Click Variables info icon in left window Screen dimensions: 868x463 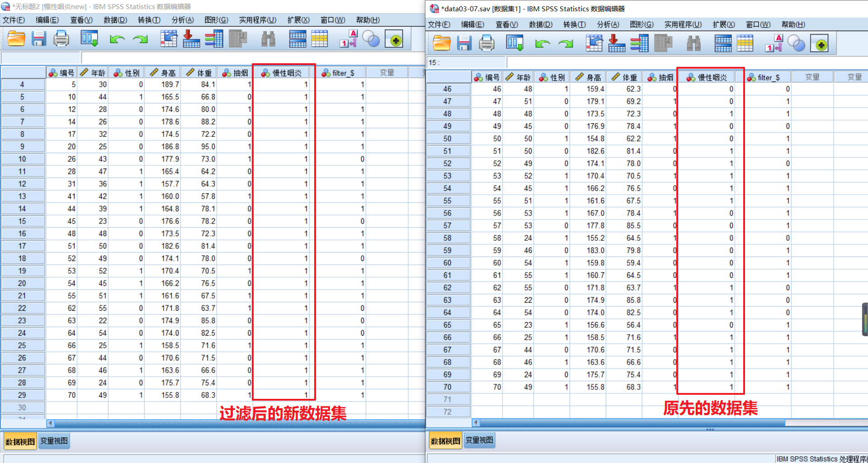[214, 39]
